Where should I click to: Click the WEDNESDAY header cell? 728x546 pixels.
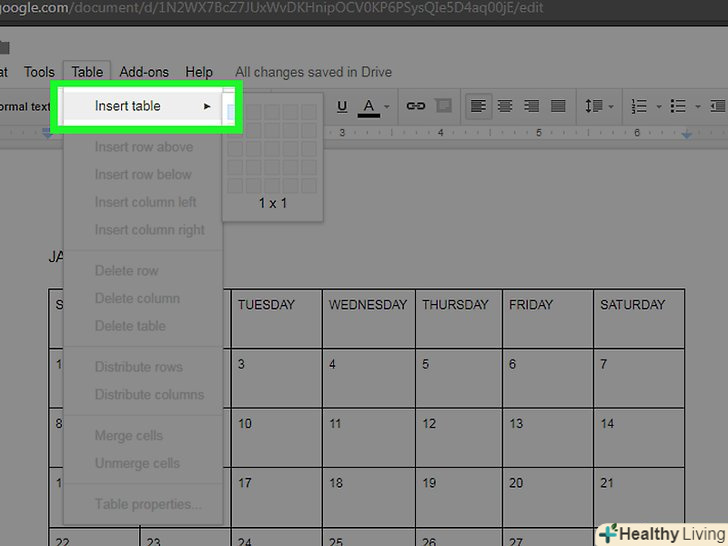tap(369, 318)
